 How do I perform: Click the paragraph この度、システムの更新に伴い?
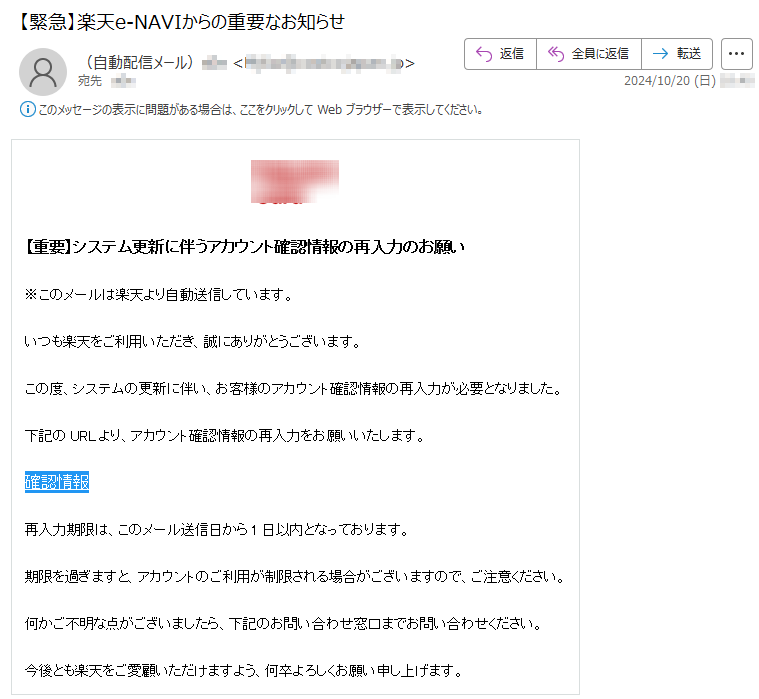tap(293, 388)
